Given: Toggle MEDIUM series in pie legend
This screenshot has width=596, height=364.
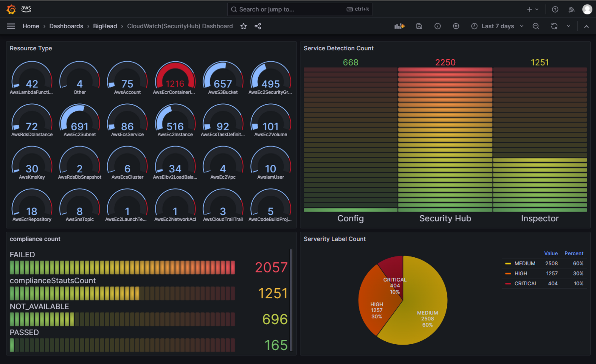Looking at the screenshot, I should (x=524, y=263).
